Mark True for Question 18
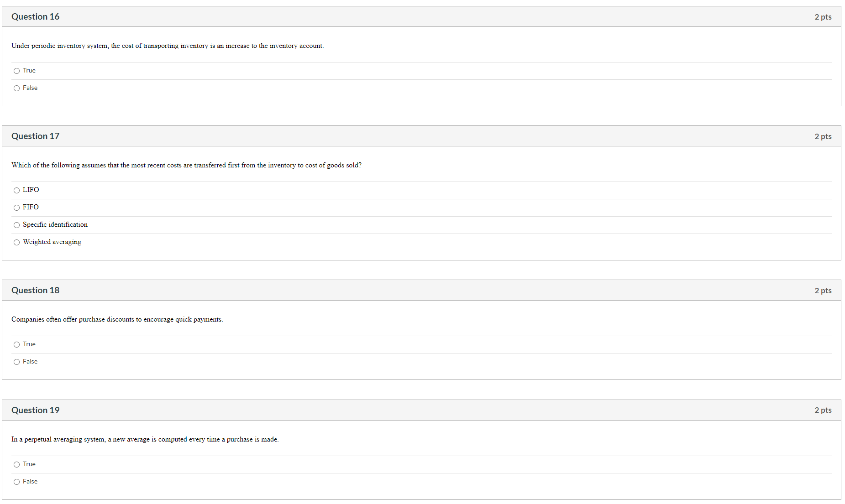The height and width of the screenshot is (504, 845). (16, 344)
